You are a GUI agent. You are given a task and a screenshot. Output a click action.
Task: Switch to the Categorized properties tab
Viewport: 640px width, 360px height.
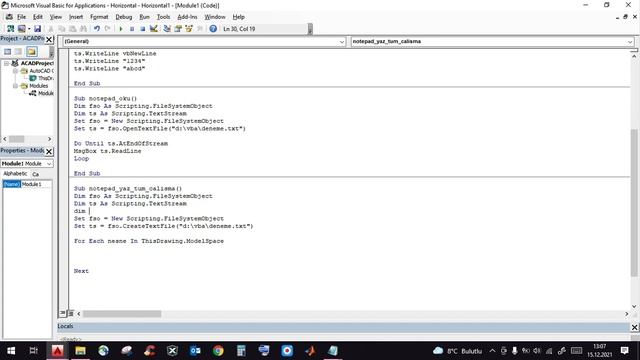(36, 174)
